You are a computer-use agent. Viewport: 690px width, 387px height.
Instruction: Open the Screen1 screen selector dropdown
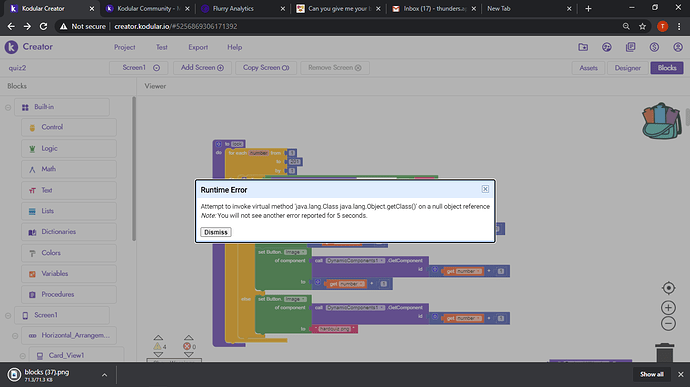click(139, 68)
